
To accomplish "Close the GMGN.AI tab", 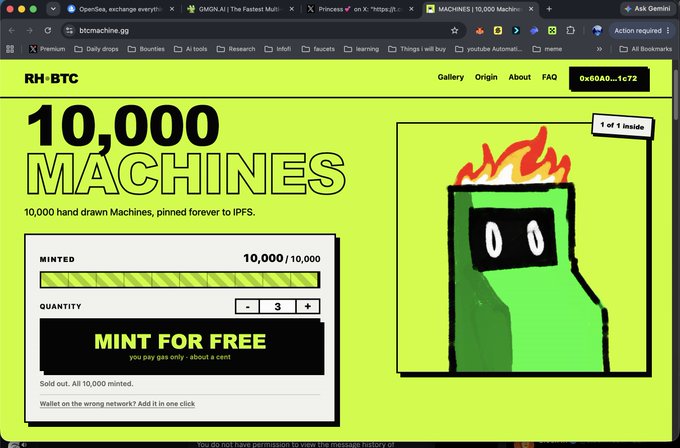I will 291,9.
